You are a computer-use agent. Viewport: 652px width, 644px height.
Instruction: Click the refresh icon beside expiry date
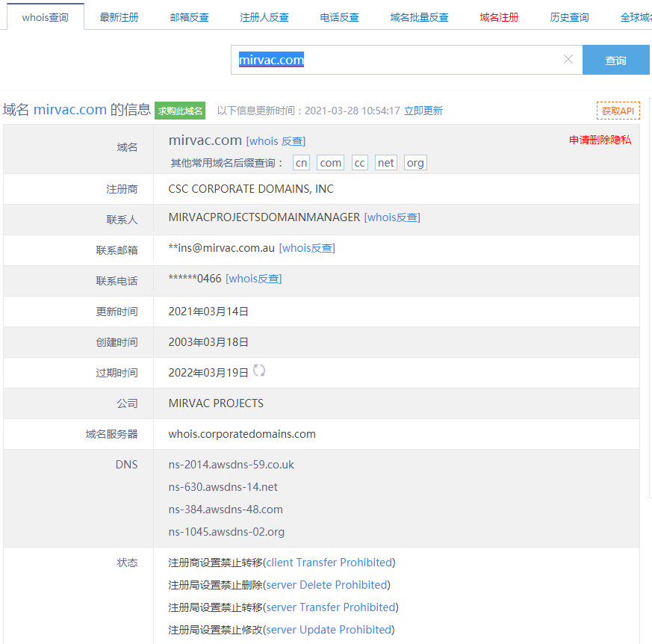(x=259, y=371)
